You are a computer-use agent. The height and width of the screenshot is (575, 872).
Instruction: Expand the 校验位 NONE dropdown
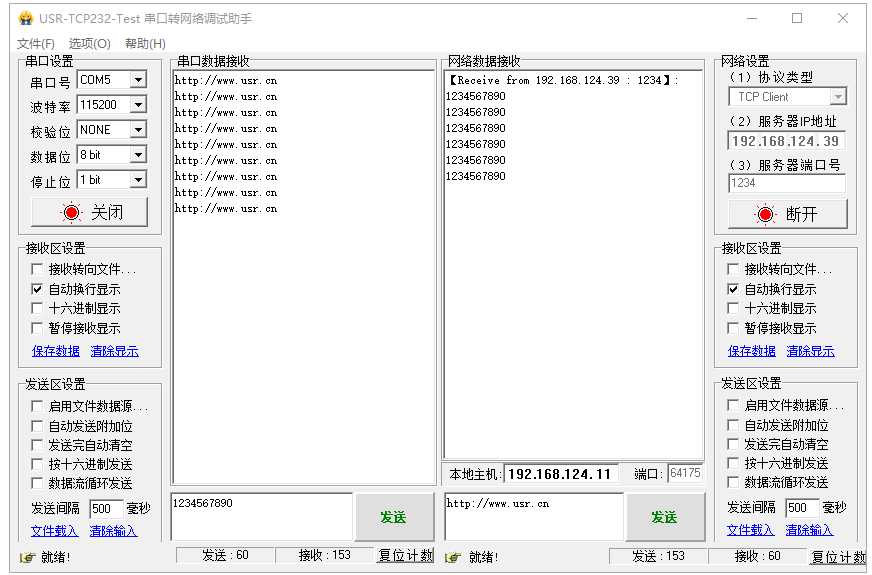point(138,130)
